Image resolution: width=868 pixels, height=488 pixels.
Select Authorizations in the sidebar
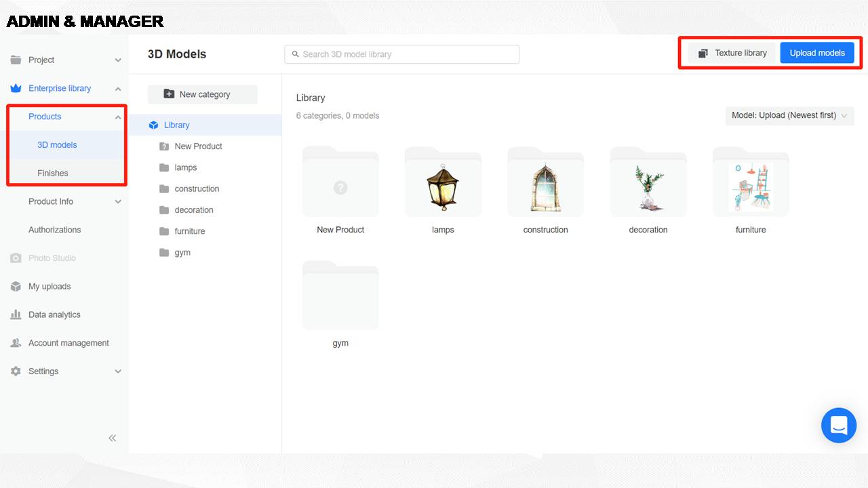[54, 230]
